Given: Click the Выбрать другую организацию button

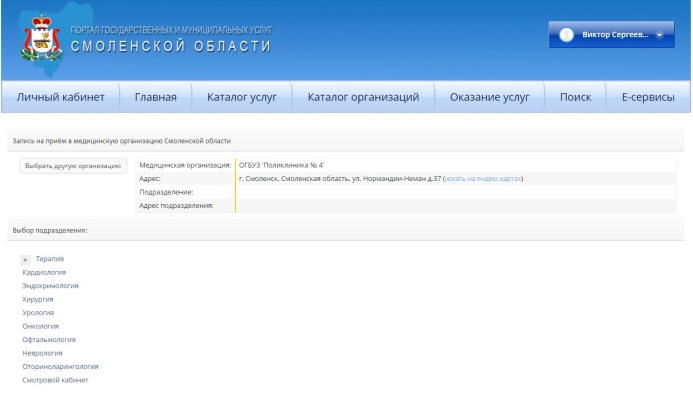Looking at the screenshot, I should coord(73,166).
